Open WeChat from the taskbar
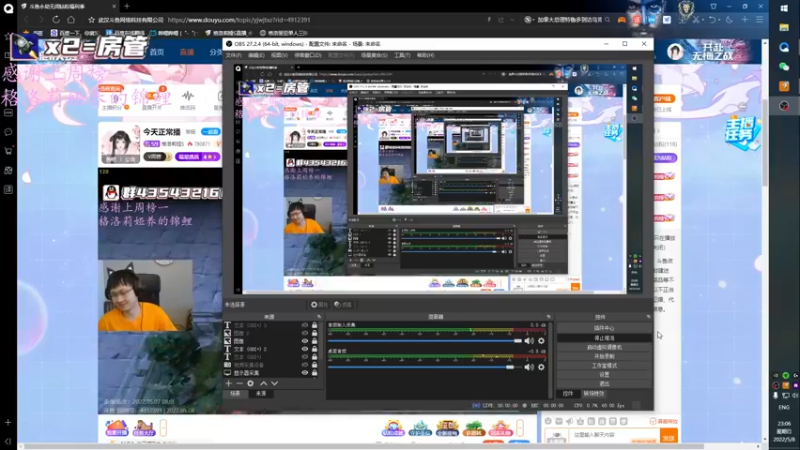Viewport: 800px width, 450px height. coord(784,66)
